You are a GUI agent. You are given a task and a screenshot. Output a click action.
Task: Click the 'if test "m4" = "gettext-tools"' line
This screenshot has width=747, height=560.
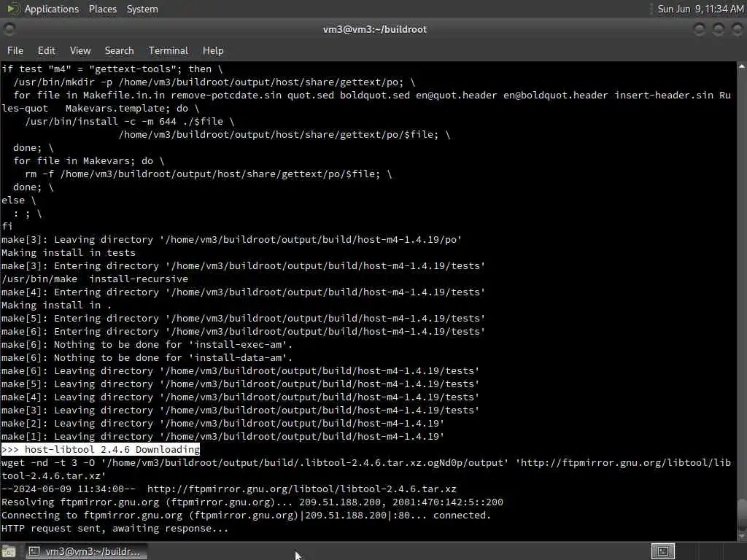(112, 69)
